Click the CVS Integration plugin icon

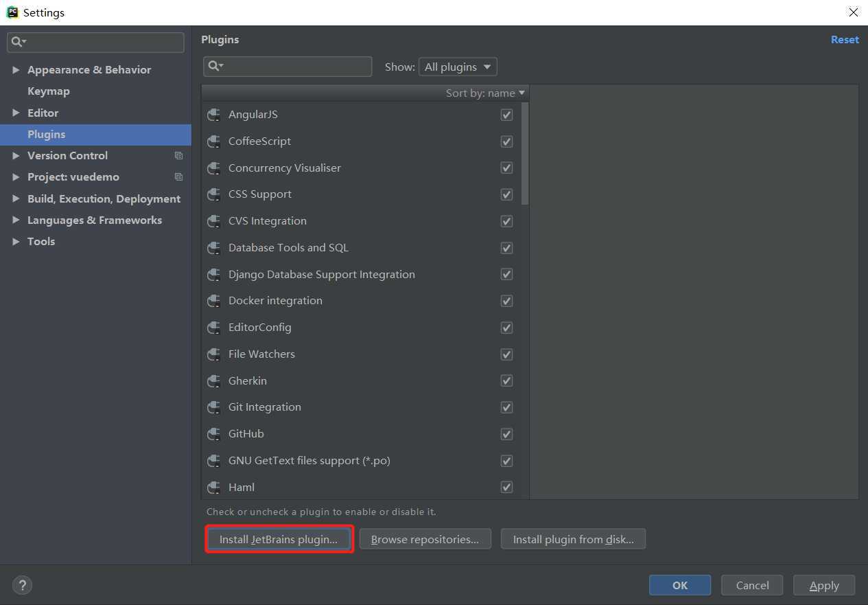[x=213, y=221]
